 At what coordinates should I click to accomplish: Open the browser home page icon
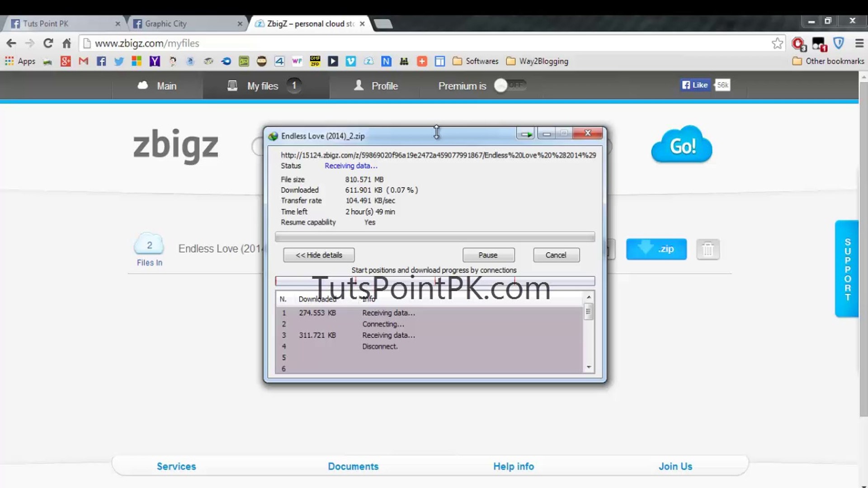(66, 43)
